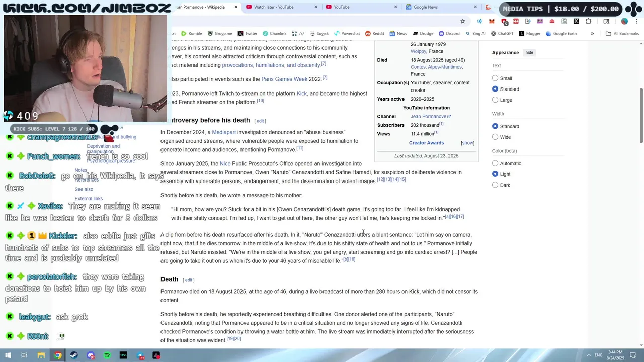This screenshot has height=362, width=644.
Task: Open the Twitter bookmark
Action: [x=248, y=34]
